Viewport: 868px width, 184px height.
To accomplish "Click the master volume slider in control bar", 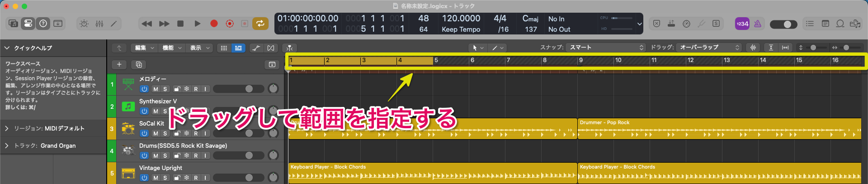I will [x=783, y=24].
